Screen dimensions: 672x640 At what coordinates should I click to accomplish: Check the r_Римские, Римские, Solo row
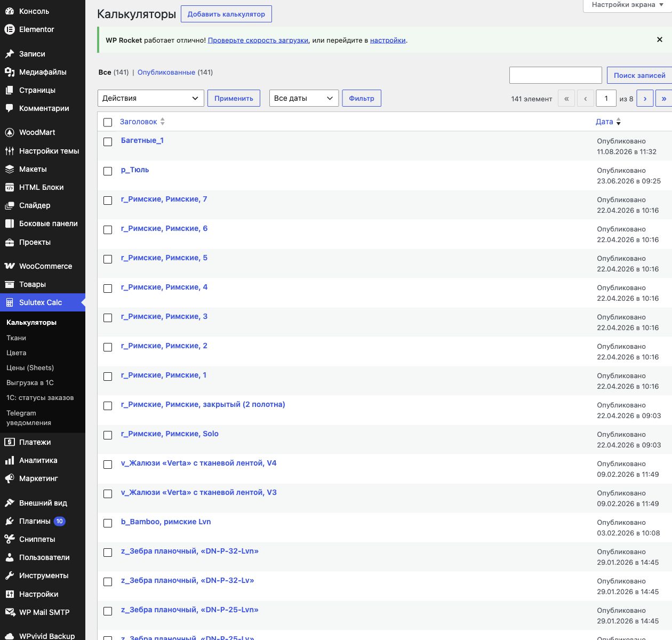point(108,435)
